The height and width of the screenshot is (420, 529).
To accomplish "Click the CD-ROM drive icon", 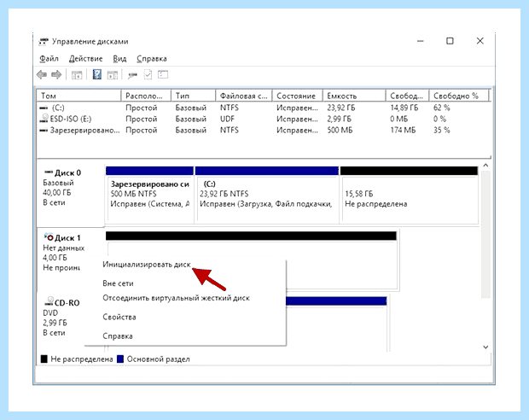I will click(x=49, y=301).
